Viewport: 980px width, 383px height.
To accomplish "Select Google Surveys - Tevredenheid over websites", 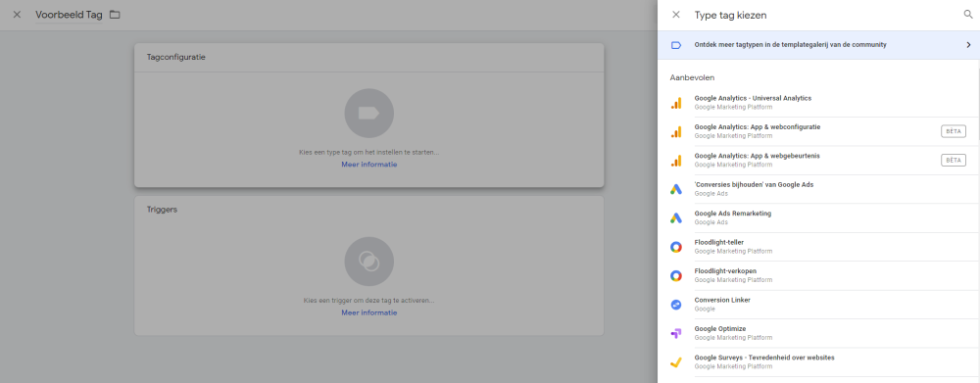I will 818,361.
